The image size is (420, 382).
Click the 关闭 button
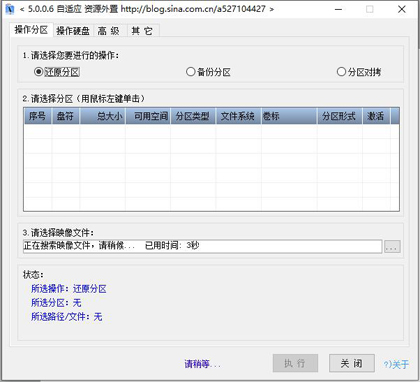(352, 363)
